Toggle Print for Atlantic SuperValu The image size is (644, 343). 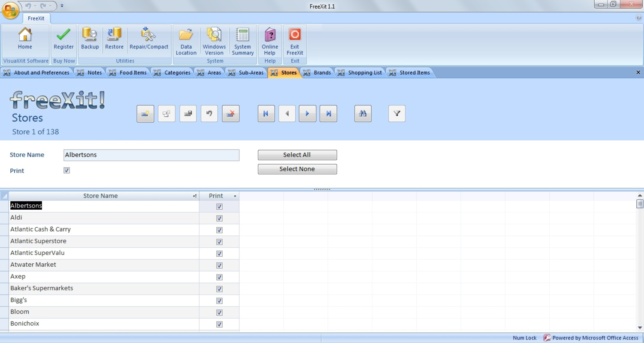[219, 254]
